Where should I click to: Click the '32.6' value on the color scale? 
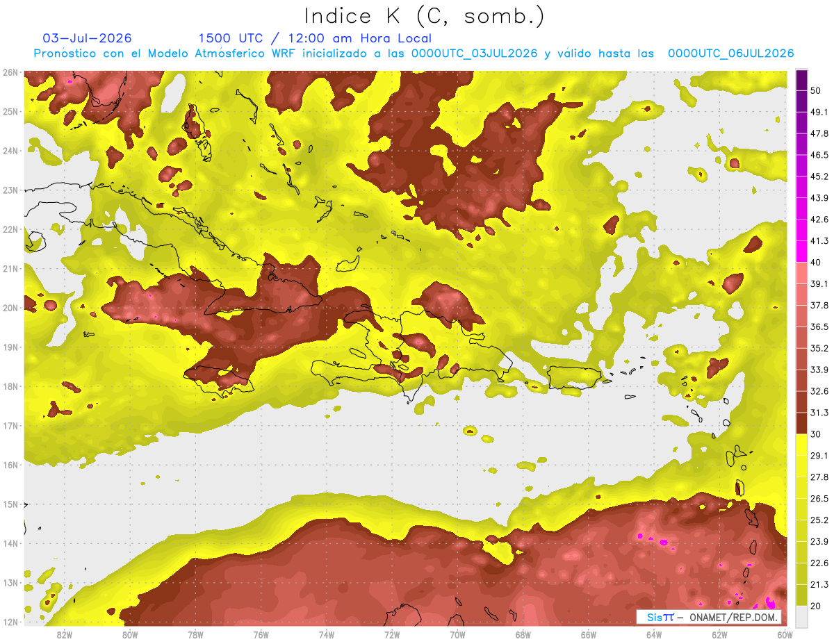pyautogui.click(x=819, y=391)
